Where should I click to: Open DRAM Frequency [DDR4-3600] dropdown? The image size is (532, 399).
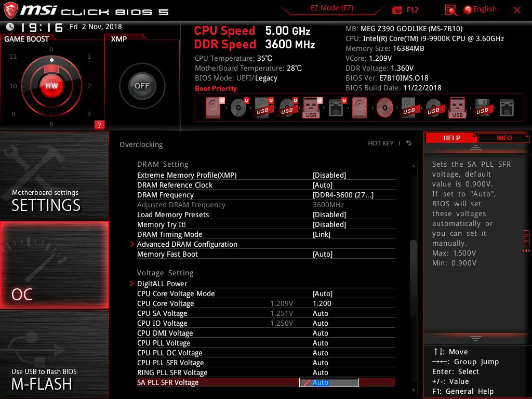(x=343, y=195)
